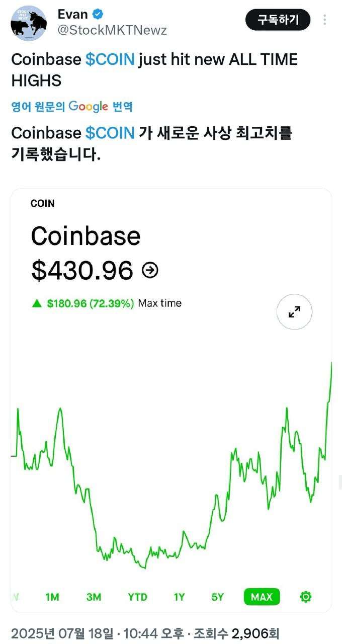Choose the 5Y chart range
342x644 pixels.
[x=217, y=597]
